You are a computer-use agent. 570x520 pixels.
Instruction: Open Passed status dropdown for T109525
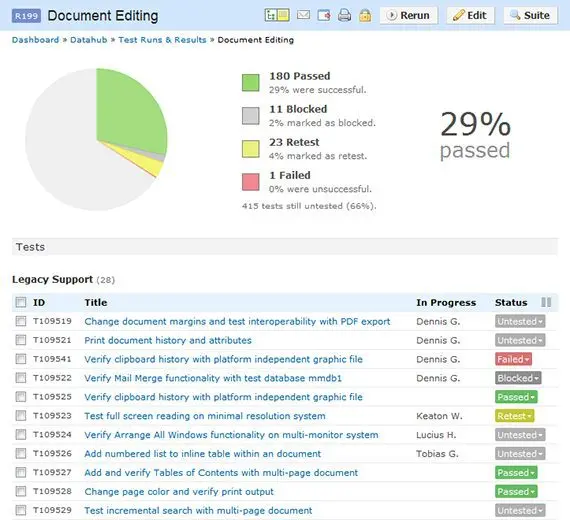click(516, 397)
